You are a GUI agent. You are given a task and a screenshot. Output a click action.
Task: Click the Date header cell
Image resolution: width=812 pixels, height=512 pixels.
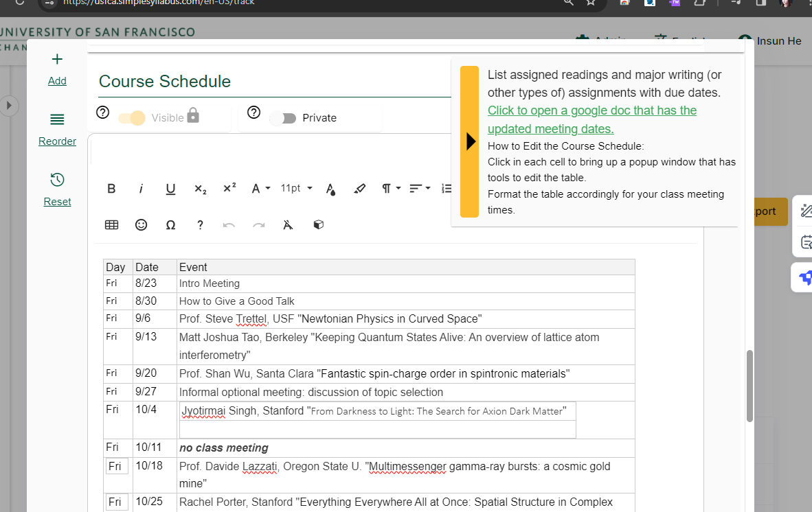pyautogui.click(x=155, y=268)
